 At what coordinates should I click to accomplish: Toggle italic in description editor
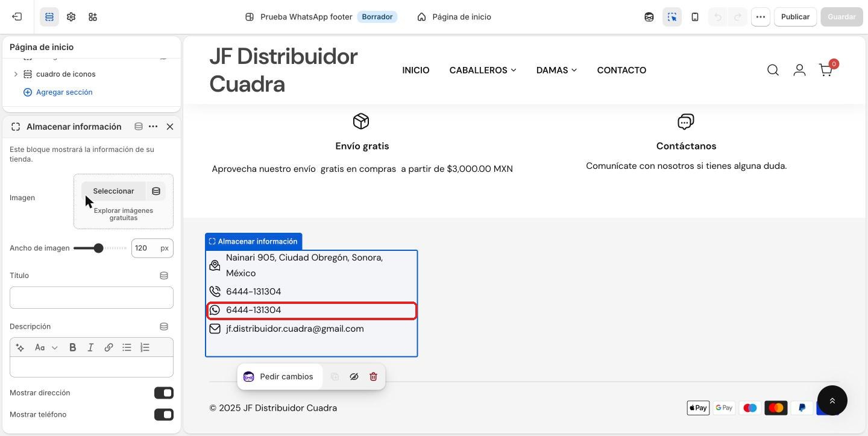coord(90,347)
